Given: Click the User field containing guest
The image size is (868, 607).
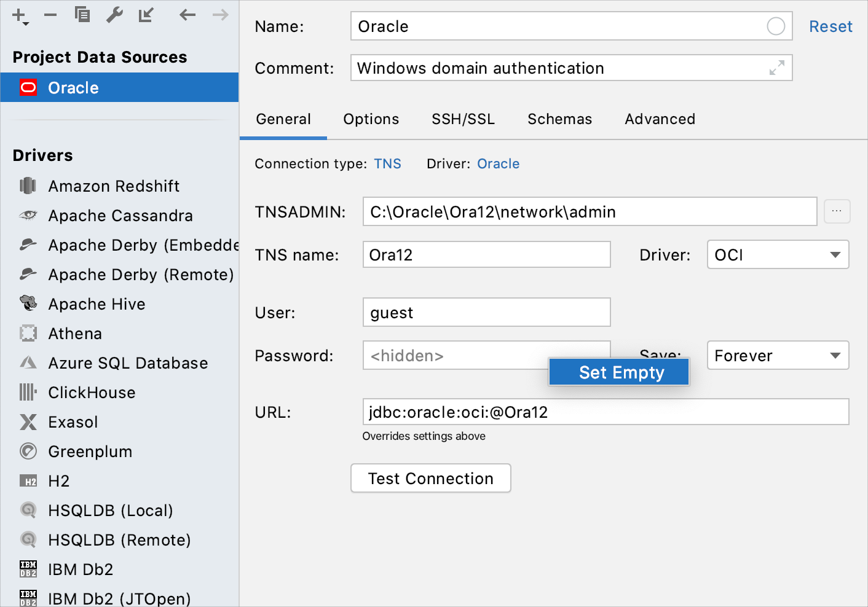Looking at the screenshot, I should [487, 312].
